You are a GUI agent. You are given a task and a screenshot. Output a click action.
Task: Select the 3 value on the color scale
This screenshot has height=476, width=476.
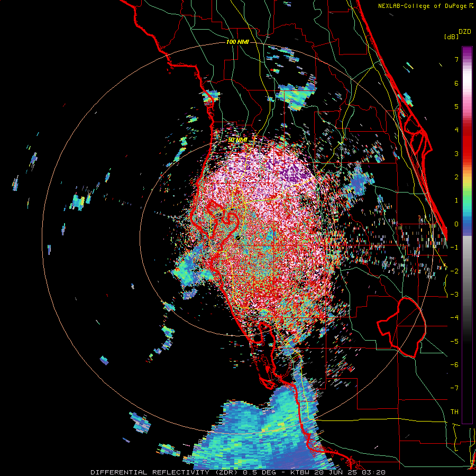tap(456, 153)
